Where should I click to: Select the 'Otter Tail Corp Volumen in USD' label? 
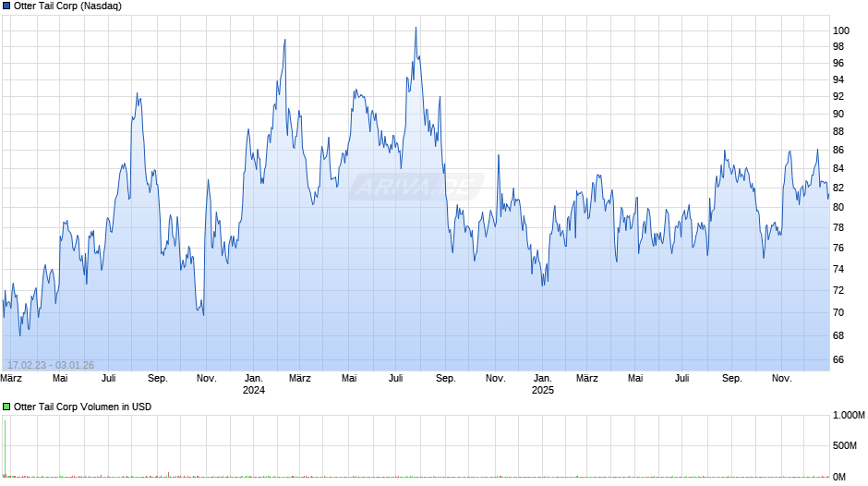[x=82, y=407]
